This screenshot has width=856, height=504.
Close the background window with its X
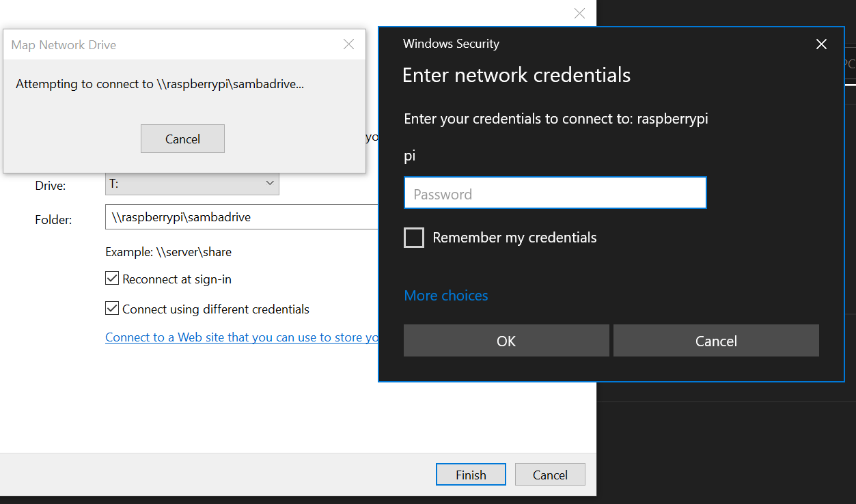579,13
